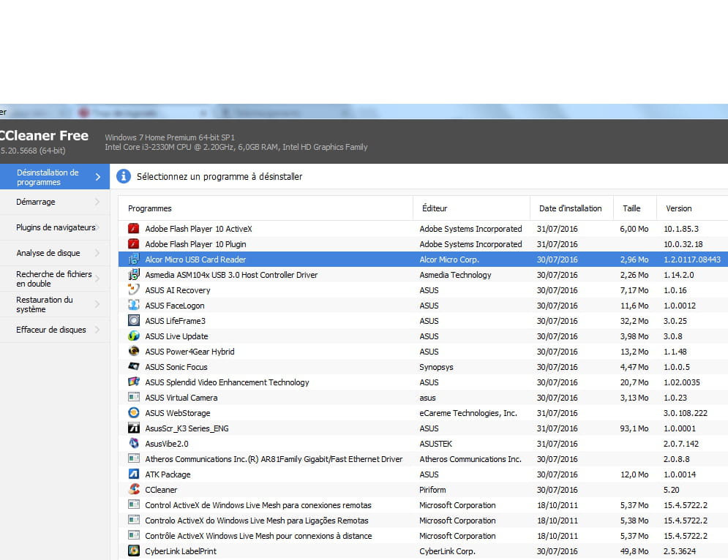Sort the list by the Programmes column header
Screen dimensions: 728x560
[266, 208]
